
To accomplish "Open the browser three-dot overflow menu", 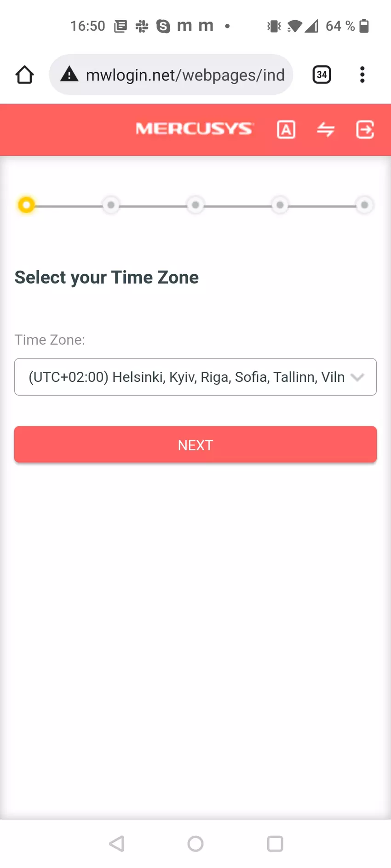I will pos(362,74).
